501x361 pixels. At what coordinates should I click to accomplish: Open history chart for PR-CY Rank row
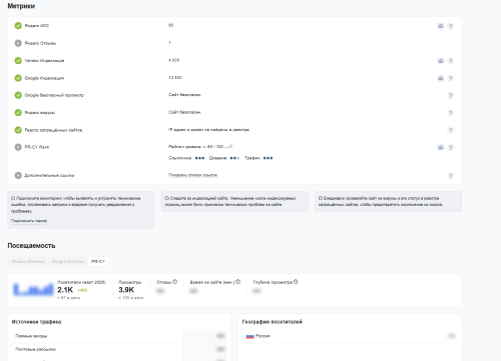tap(440, 147)
